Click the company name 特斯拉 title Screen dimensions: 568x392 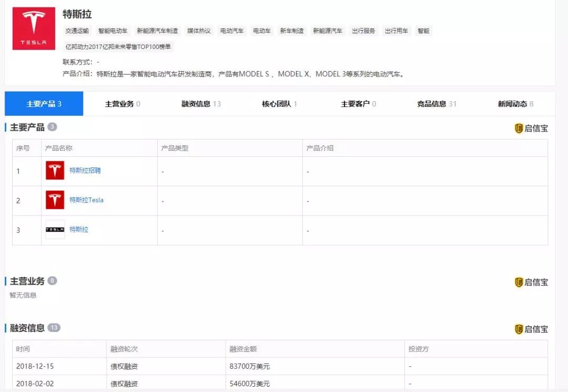pyautogui.click(x=77, y=14)
